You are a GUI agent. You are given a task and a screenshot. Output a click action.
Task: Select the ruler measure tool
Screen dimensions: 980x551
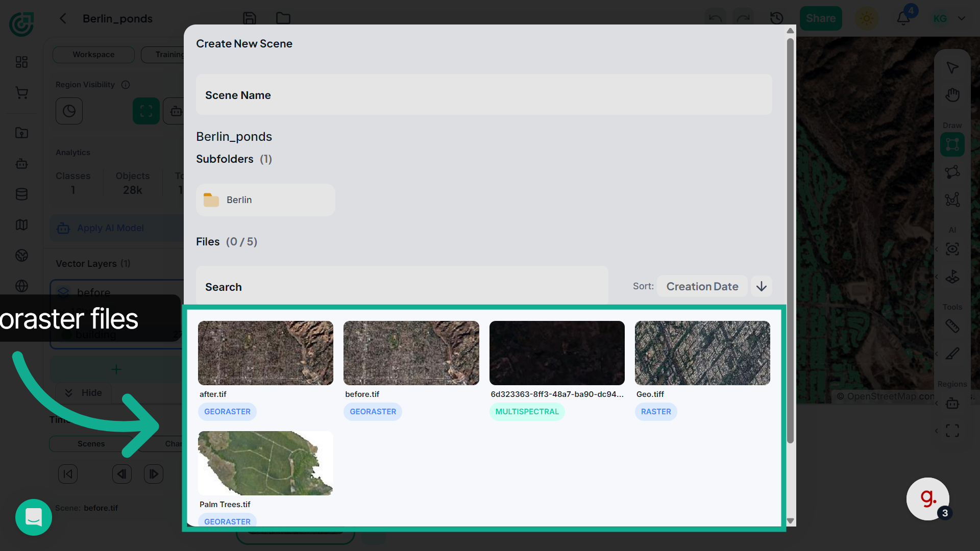[x=952, y=327]
